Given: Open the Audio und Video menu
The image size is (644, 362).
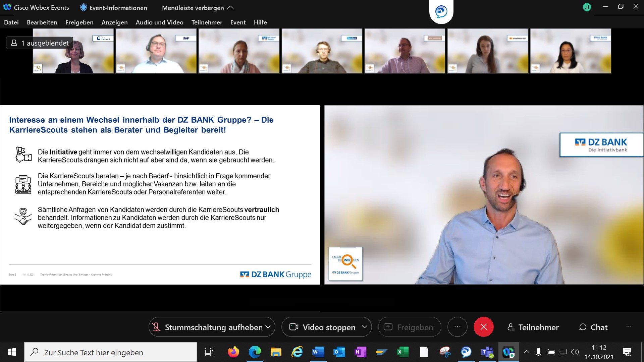Looking at the screenshot, I should click(x=159, y=22).
